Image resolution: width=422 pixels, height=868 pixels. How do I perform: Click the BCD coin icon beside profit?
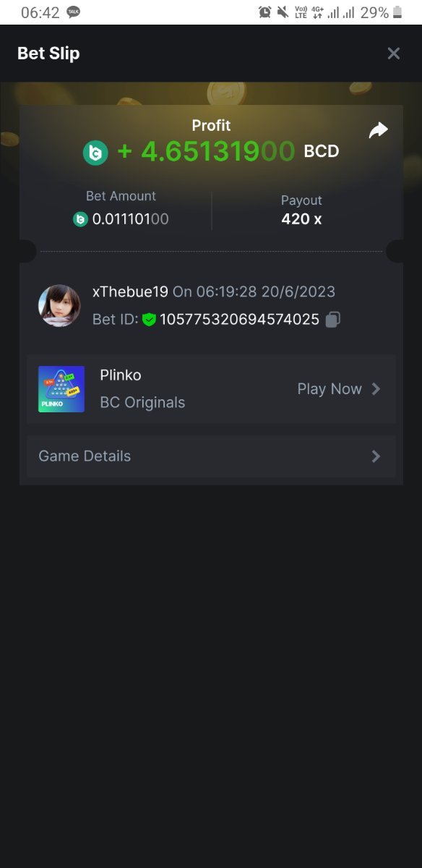[x=95, y=153]
